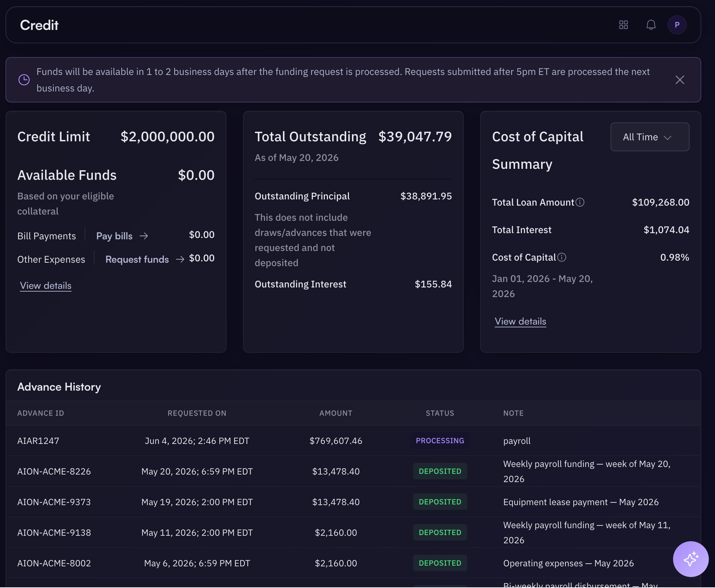Click the Pay bills link

(x=114, y=236)
